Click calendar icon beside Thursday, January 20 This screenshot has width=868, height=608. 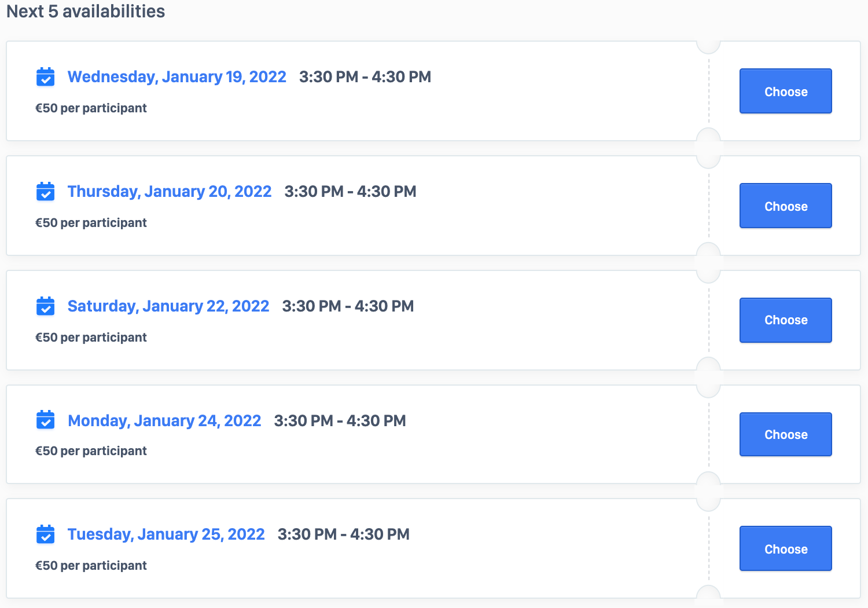pos(45,191)
